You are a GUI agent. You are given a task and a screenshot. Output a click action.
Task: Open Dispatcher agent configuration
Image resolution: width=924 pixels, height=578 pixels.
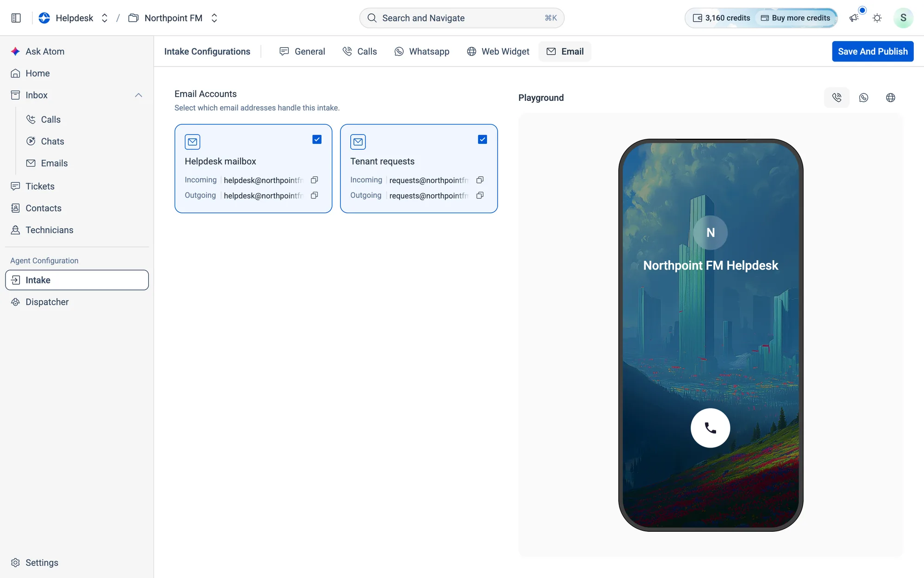click(x=77, y=302)
